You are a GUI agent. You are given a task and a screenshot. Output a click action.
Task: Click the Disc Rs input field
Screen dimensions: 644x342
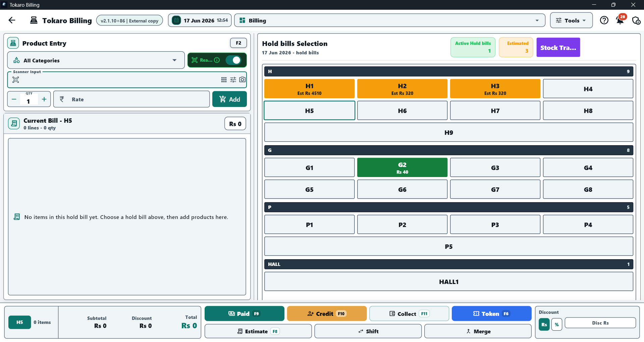coord(600,323)
